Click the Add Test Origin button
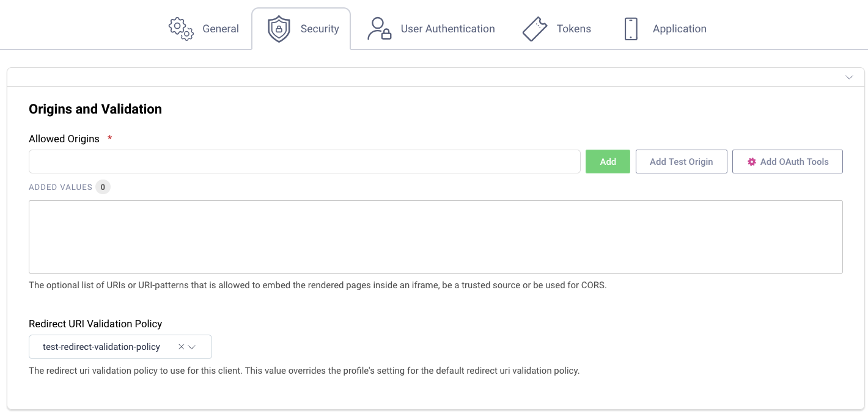This screenshot has width=868, height=414. coord(681,161)
